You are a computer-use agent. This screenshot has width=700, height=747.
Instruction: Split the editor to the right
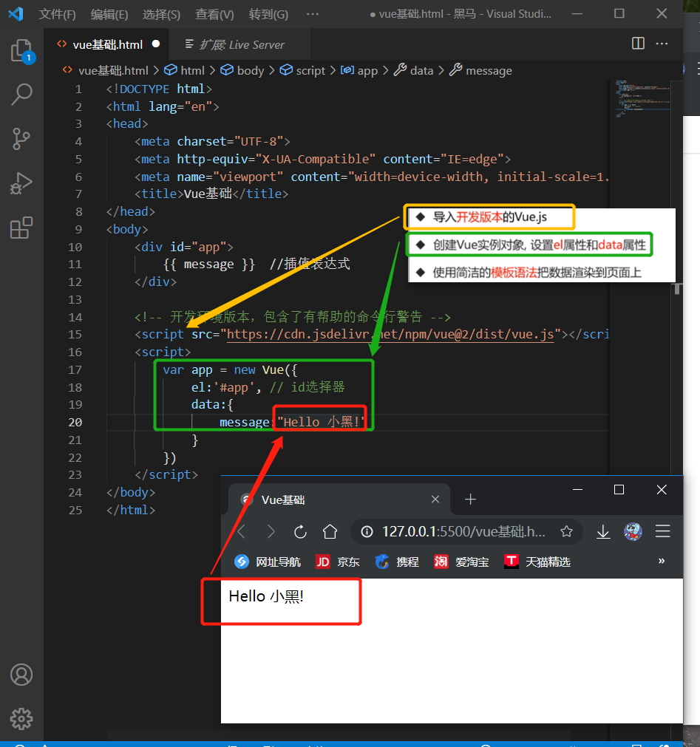point(638,44)
